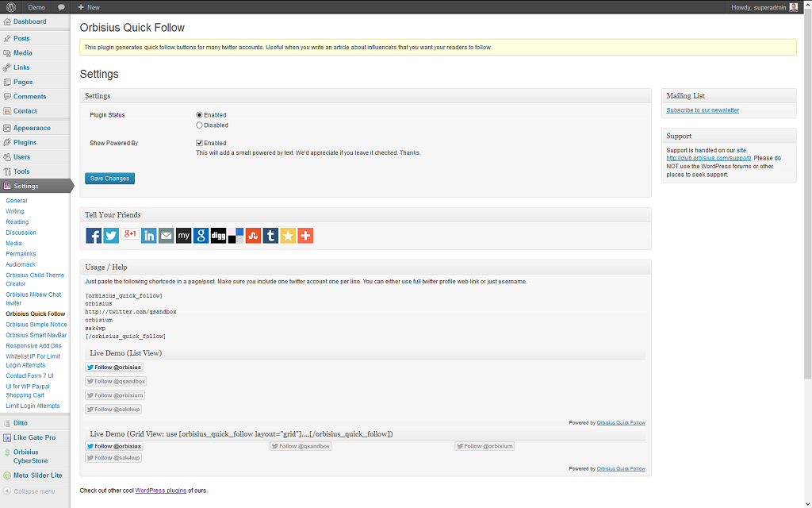Open Orbisius Simple Notice settings
Screen dimensions: 812x508
point(36,325)
